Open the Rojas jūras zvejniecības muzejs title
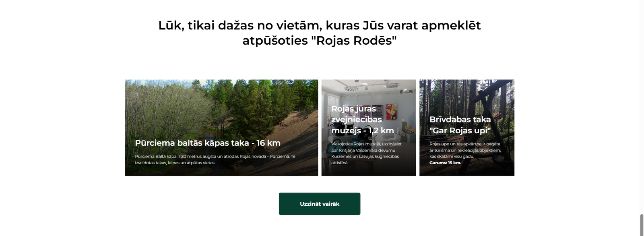Image resolution: width=644 pixels, height=236 pixels. click(363, 120)
